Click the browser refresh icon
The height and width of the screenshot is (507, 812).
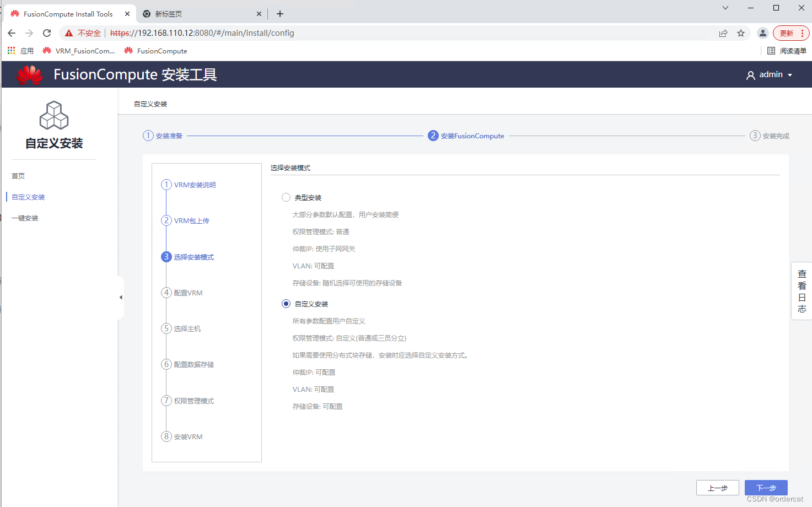click(46, 33)
